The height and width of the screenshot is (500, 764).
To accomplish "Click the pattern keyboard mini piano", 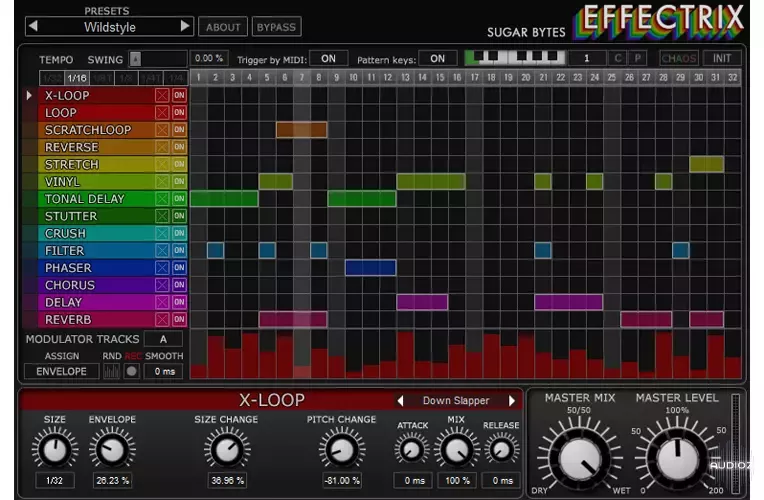I will click(x=515, y=58).
